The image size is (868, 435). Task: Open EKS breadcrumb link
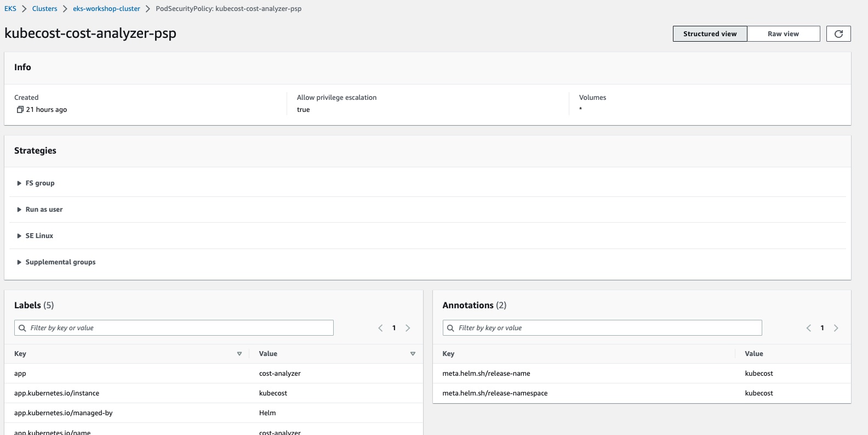coord(10,9)
